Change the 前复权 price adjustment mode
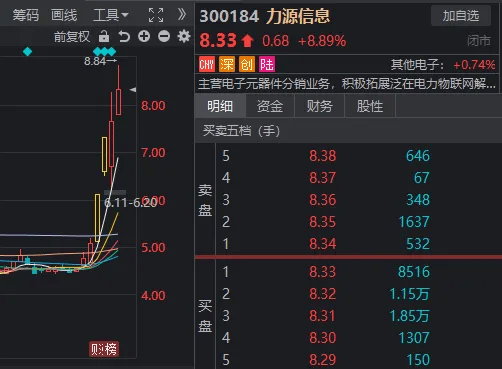Image resolution: width=502 pixels, height=369 pixels. [x=72, y=37]
